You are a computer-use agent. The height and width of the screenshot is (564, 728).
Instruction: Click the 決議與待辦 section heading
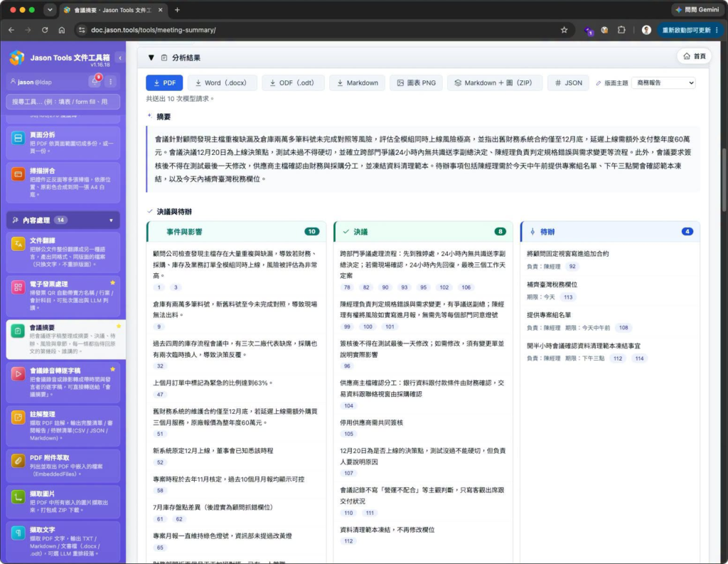[174, 211]
